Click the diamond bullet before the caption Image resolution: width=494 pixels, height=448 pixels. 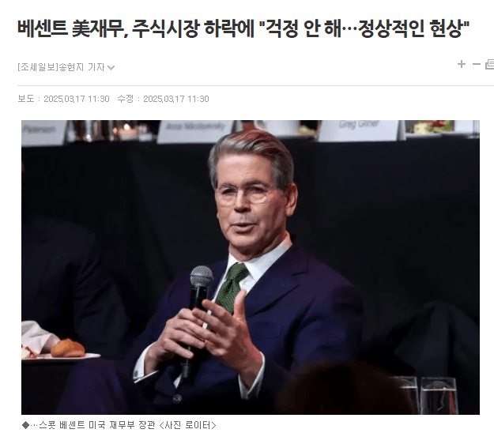[x=25, y=425]
